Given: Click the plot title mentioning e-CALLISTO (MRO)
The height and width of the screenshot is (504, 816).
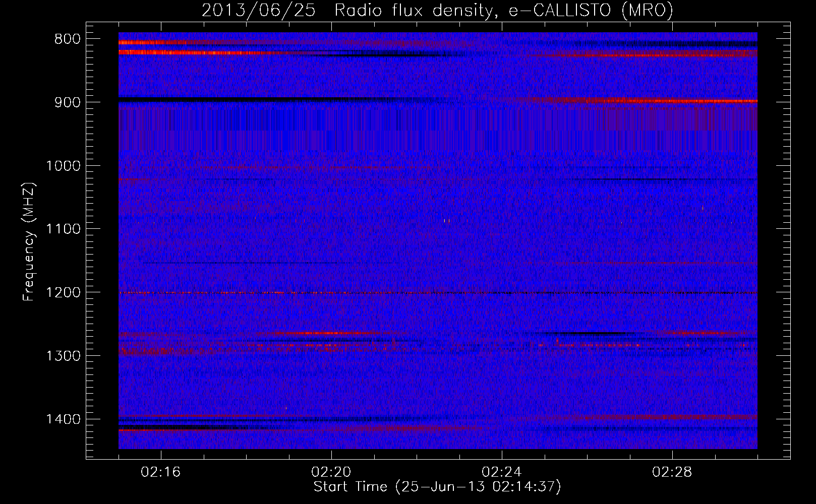Looking at the screenshot, I should click(x=437, y=10).
